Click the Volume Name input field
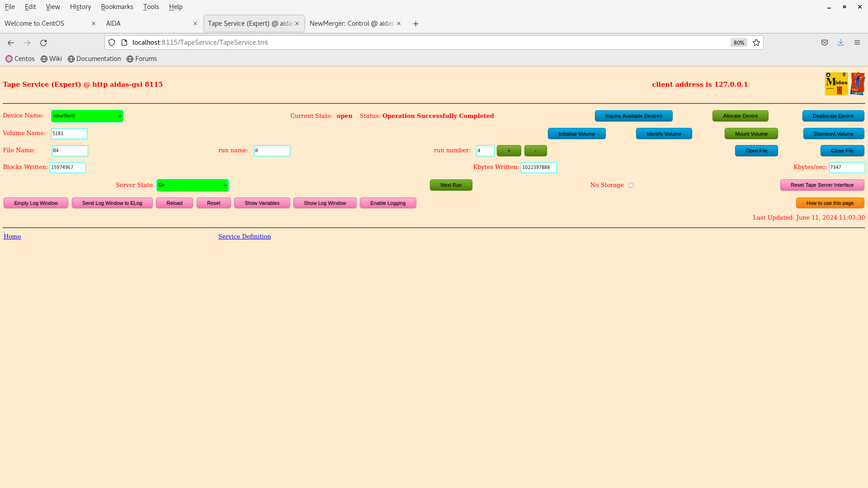Screen dimensions: 868x488 (x=69, y=134)
